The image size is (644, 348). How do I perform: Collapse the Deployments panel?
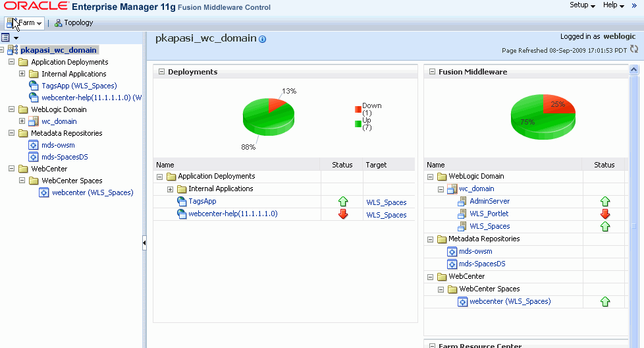click(162, 72)
